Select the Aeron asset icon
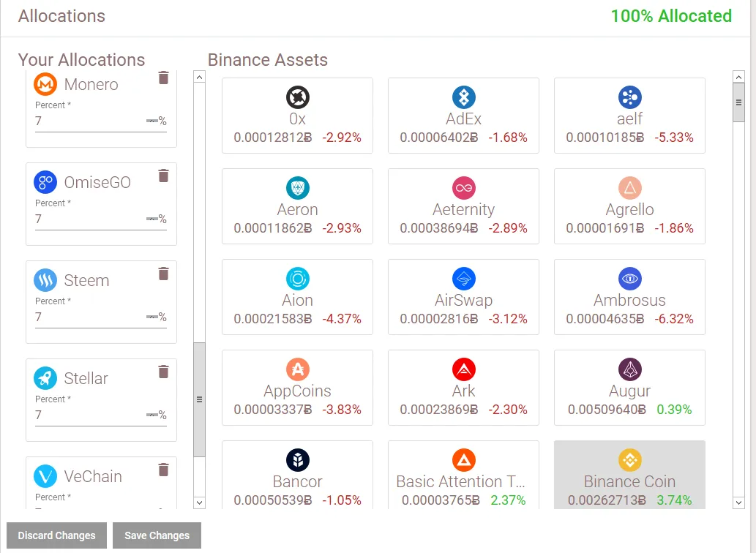The width and height of the screenshot is (756, 553). click(297, 188)
